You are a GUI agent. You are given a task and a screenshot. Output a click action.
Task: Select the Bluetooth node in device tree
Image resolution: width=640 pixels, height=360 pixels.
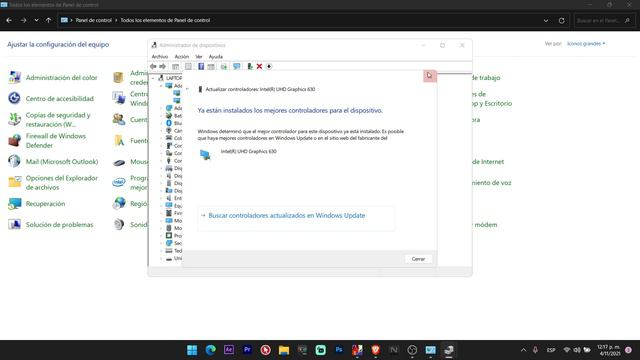173,123
